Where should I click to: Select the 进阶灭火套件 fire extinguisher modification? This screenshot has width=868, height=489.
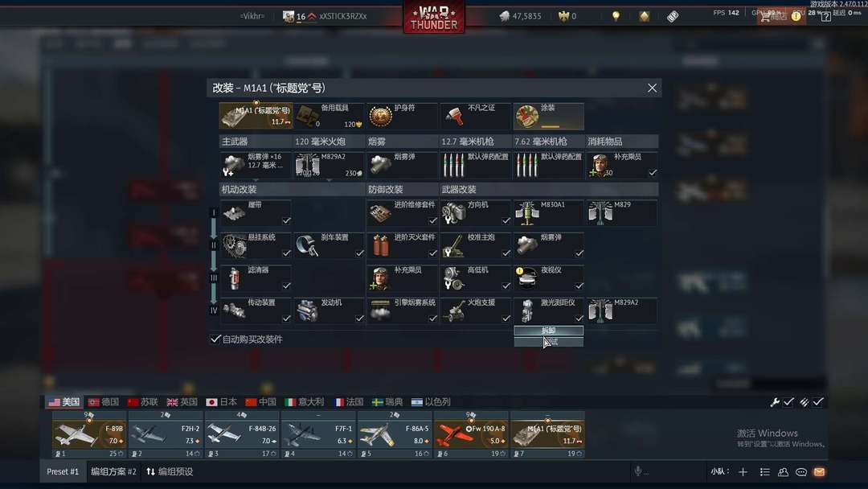point(402,245)
